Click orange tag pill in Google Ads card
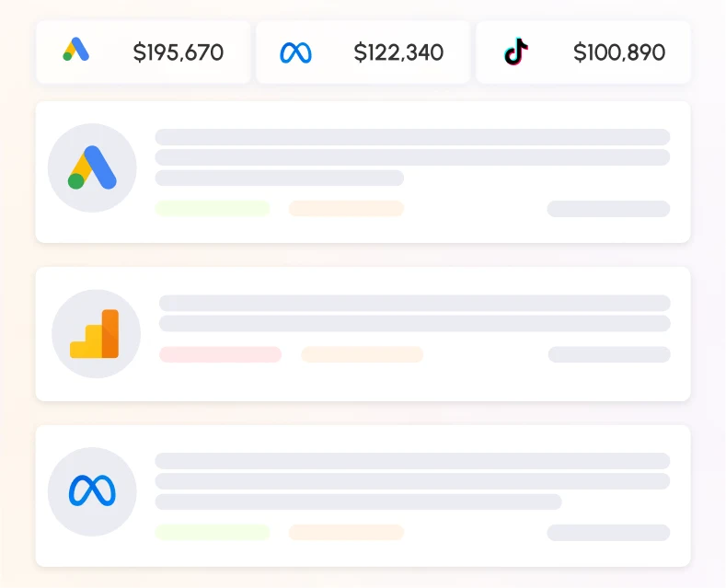Image resolution: width=726 pixels, height=588 pixels. 346,208
